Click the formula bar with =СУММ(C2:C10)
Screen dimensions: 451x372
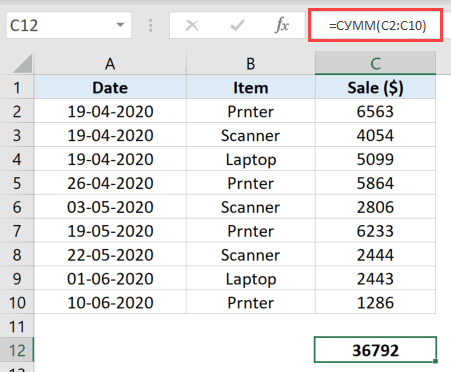[x=375, y=25]
